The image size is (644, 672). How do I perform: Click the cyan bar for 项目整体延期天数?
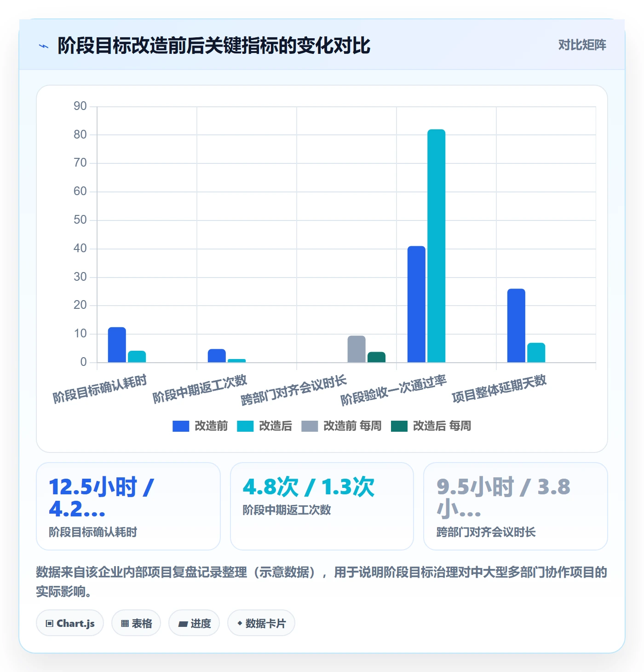pos(536,353)
